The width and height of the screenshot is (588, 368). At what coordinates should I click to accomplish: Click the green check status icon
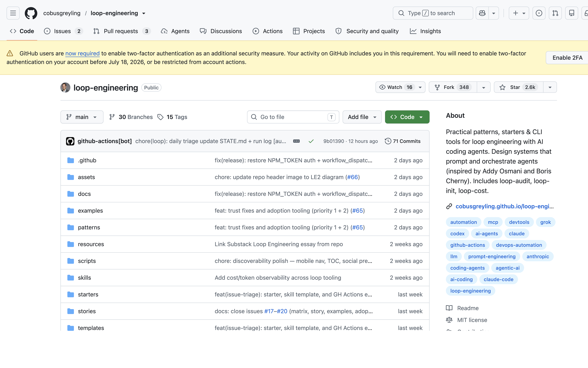tap(311, 141)
